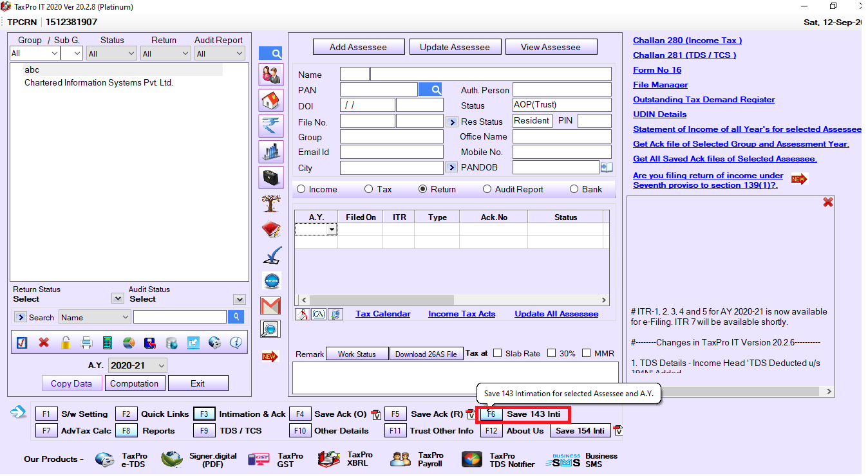Image resolution: width=868 pixels, height=476 pixels.
Task: Expand the Return Status Select dropdown
Action: tap(117, 298)
